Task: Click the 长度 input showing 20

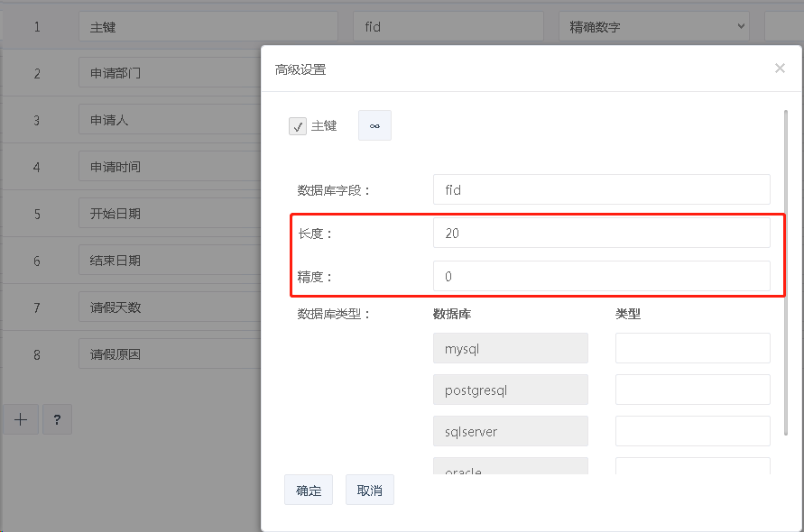Action: [x=601, y=234]
